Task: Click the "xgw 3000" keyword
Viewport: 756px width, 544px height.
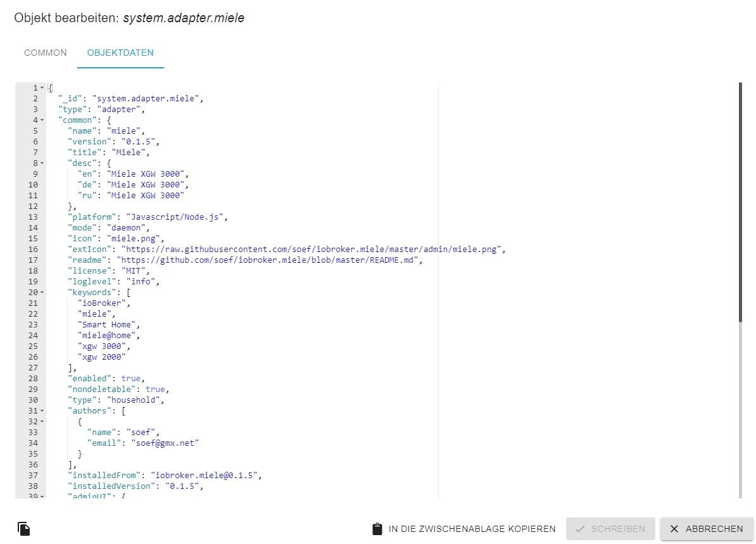Action: point(102,346)
